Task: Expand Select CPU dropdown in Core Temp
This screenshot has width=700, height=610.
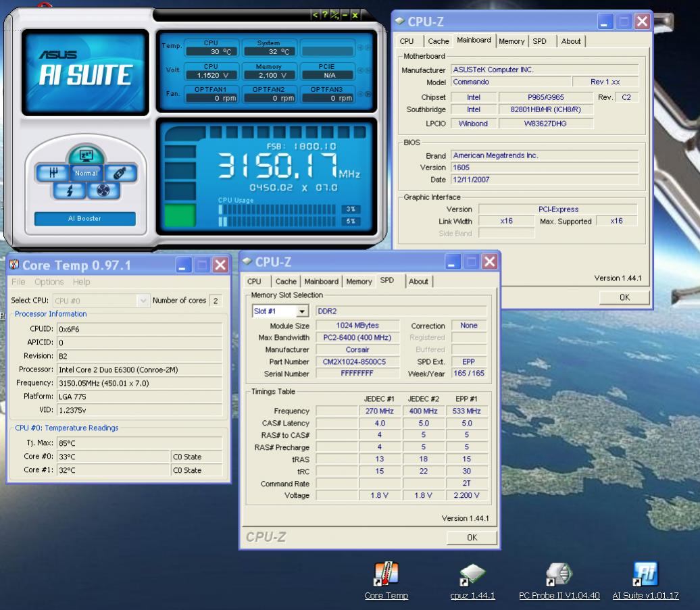Action: [x=143, y=301]
